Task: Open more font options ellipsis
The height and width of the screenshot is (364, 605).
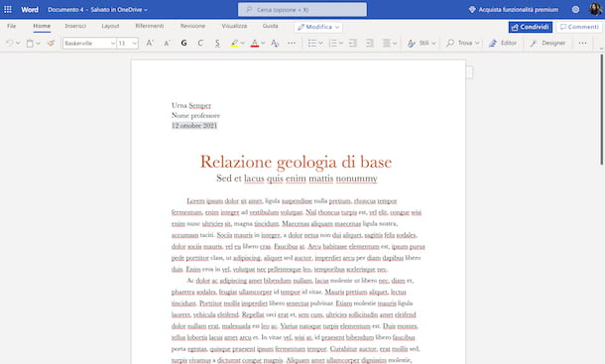Action: click(292, 44)
